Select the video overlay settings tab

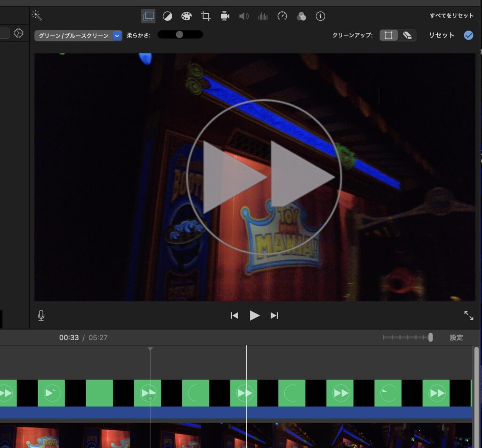point(148,16)
